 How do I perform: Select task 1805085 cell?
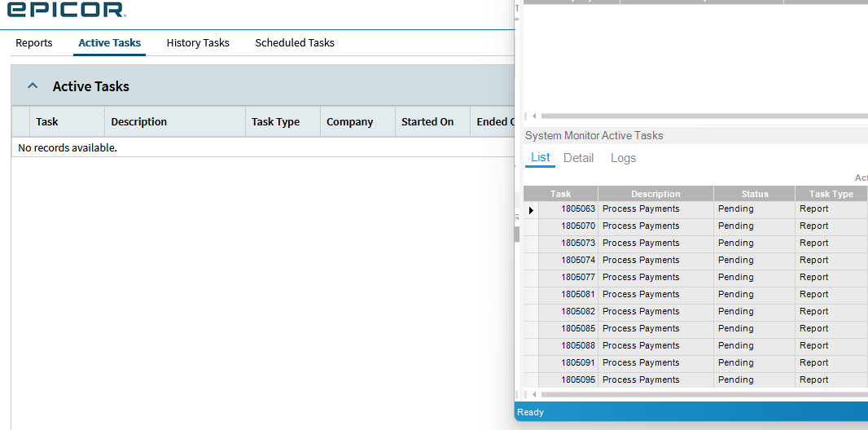click(x=568, y=329)
